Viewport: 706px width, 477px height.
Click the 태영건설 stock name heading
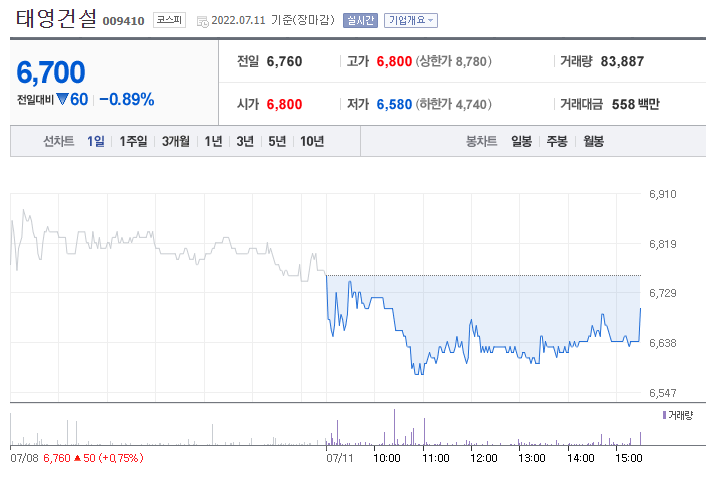pyautogui.click(x=56, y=19)
